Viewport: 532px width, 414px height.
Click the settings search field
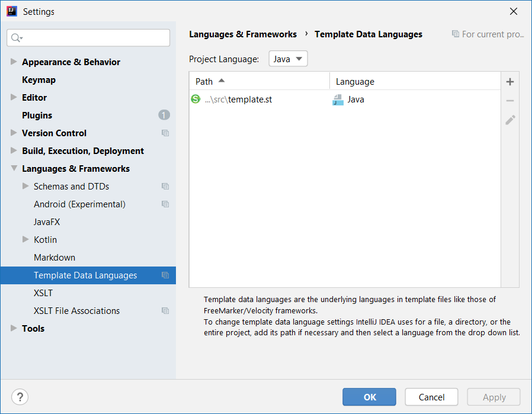[x=88, y=38]
